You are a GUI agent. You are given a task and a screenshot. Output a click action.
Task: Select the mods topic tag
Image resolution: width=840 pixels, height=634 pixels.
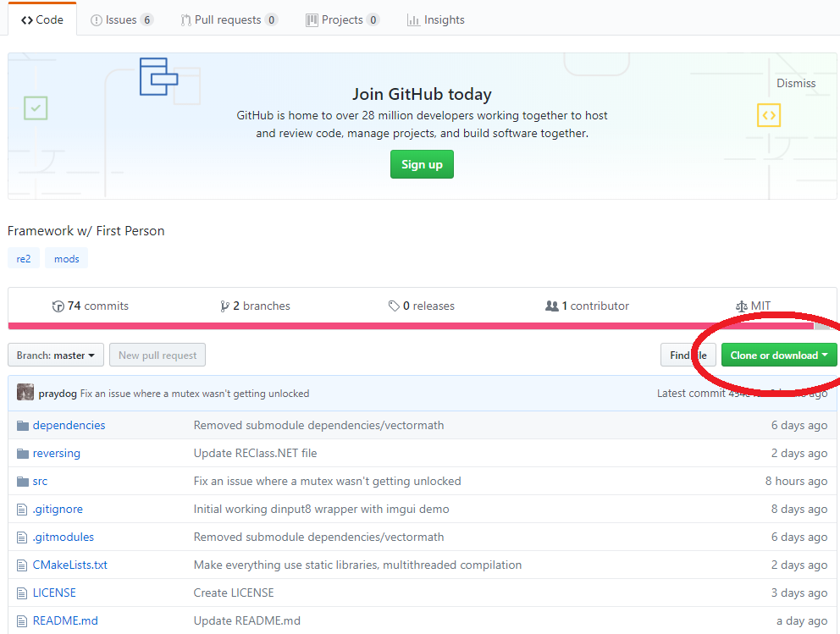point(66,259)
